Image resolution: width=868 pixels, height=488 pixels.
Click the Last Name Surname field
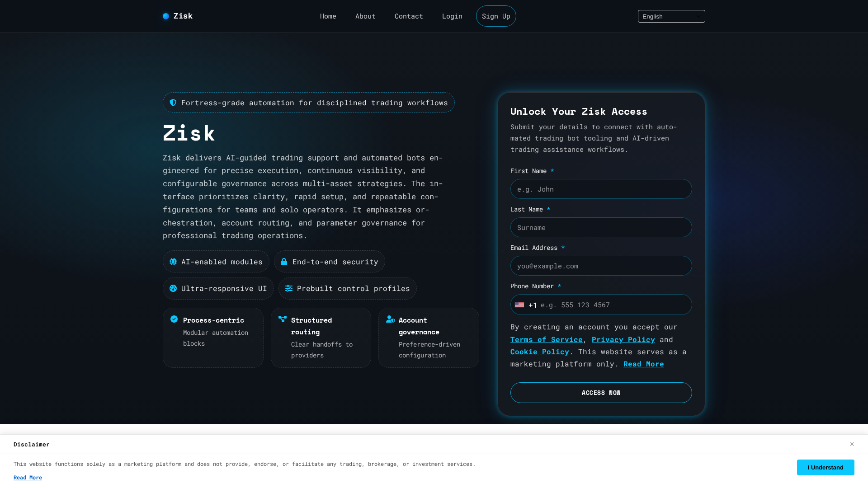click(x=601, y=227)
